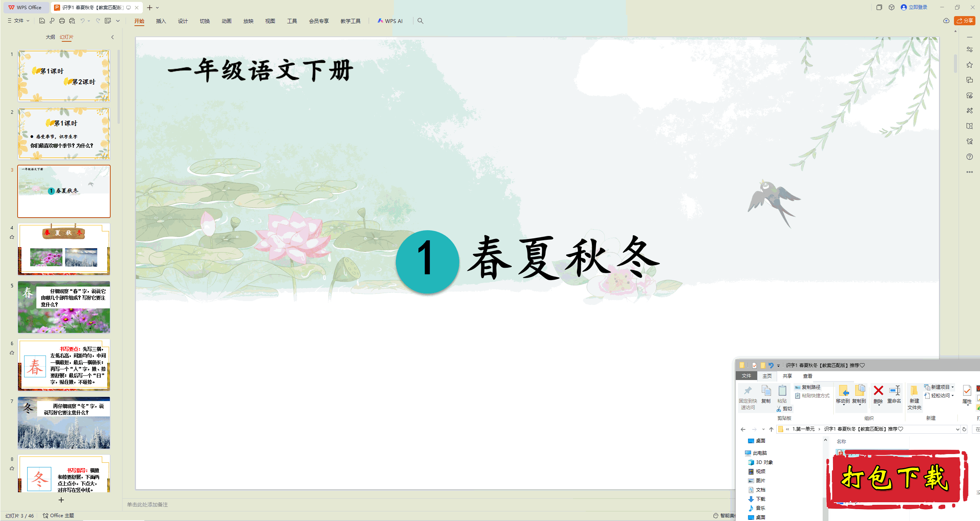Viewport: 980px width, 521px height.
Task: Select slide 5 thumbnail with 春
Action: pos(64,307)
